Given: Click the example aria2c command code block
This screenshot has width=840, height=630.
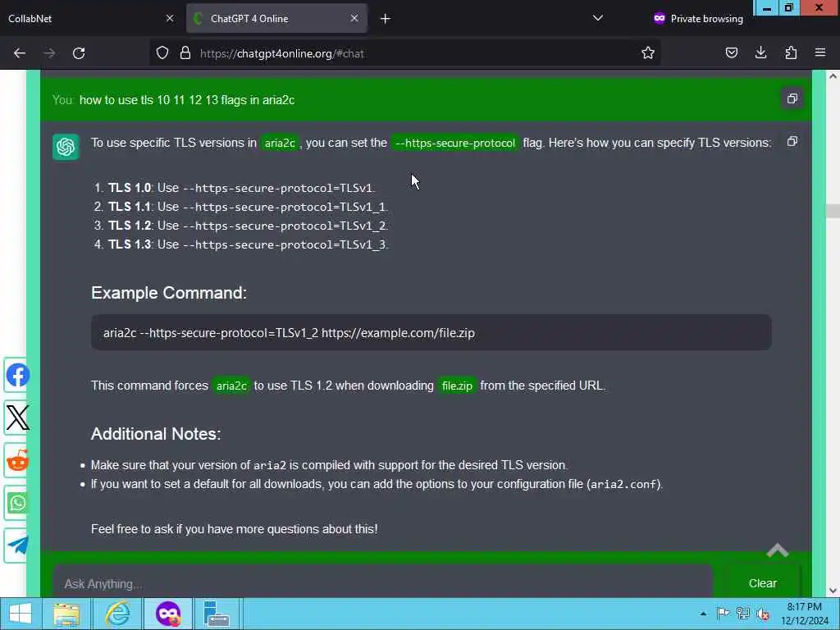Looking at the screenshot, I should tap(431, 333).
